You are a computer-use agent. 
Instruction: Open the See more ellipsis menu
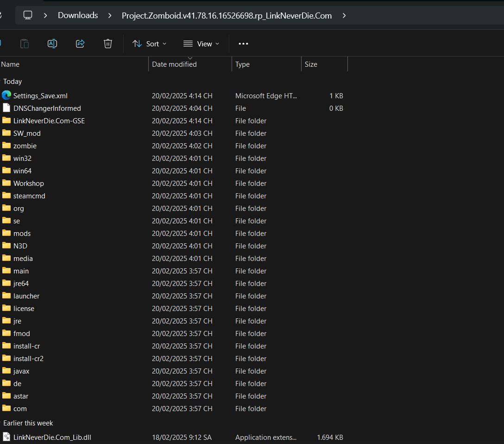(243, 44)
